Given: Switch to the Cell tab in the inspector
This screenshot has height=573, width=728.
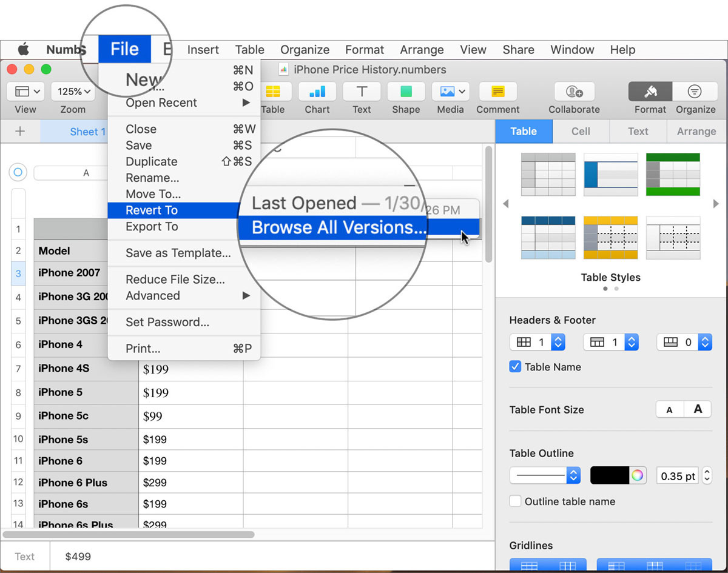Looking at the screenshot, I should click(580, 131).
